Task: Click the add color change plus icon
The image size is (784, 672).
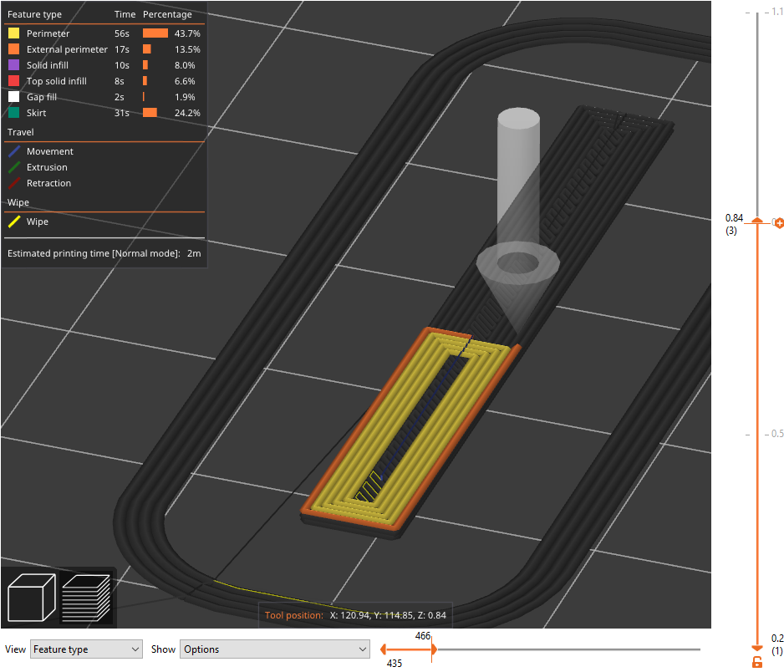Action: click(x=779, y=223)
